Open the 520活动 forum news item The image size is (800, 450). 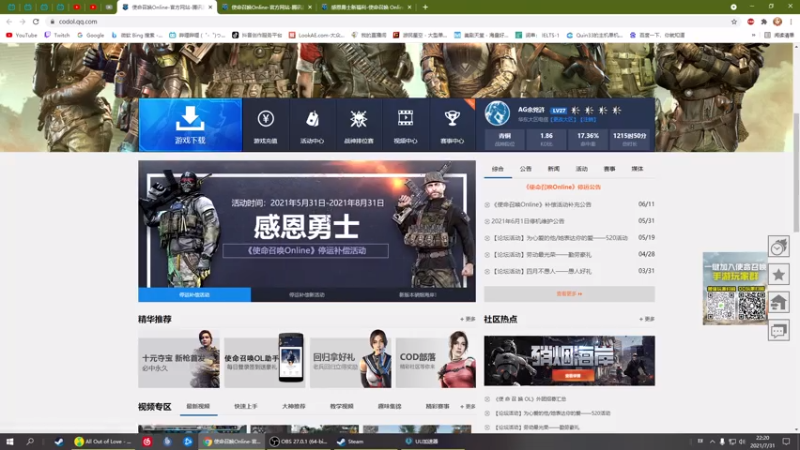(x=561, y=238)
